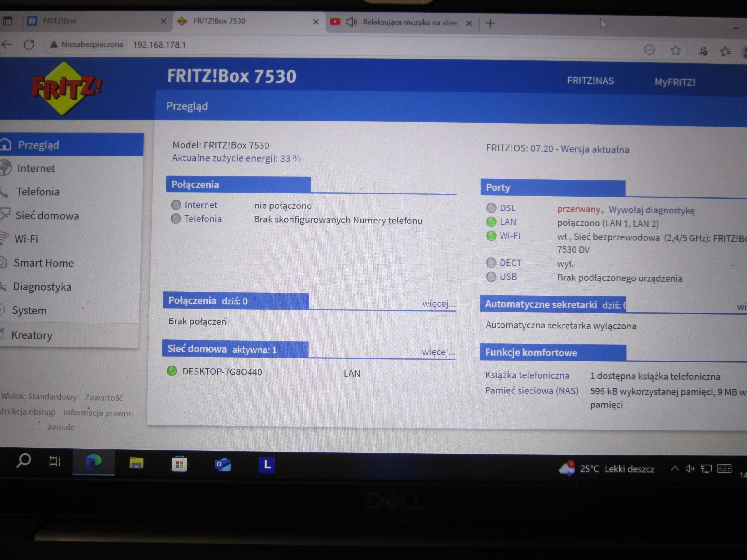The height and width of the screenshot is (560, 747).
Task: Open the Sieć domowa aktywna section header
Action: (235, 349)
